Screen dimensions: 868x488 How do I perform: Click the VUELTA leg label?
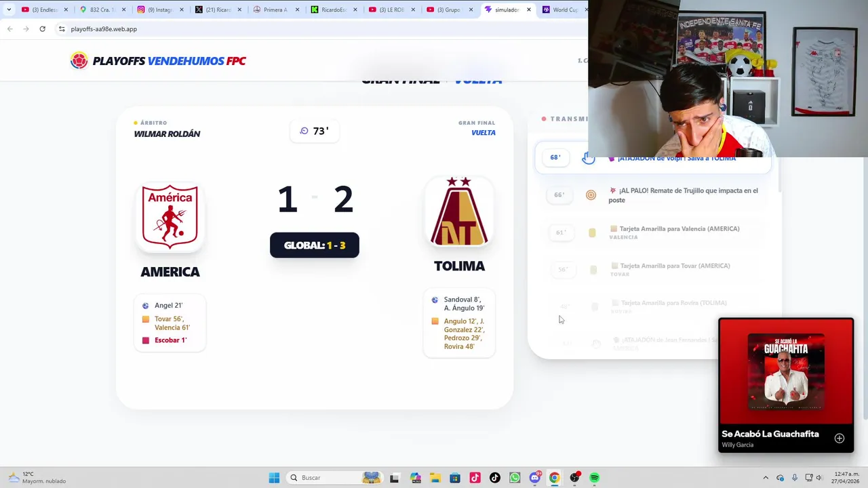click(484, 133)
